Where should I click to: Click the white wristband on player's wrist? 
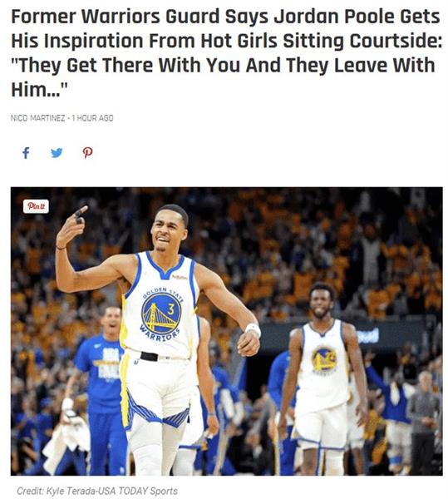[254, 329]
